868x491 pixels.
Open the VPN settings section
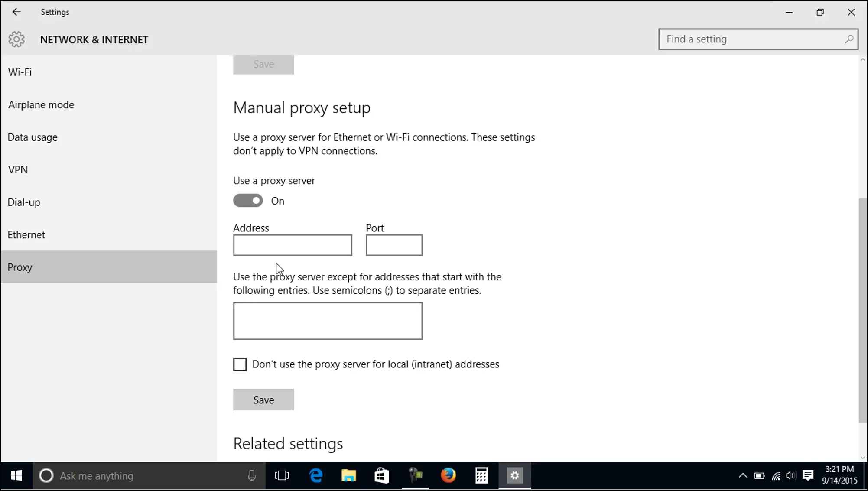click(18, 169)
